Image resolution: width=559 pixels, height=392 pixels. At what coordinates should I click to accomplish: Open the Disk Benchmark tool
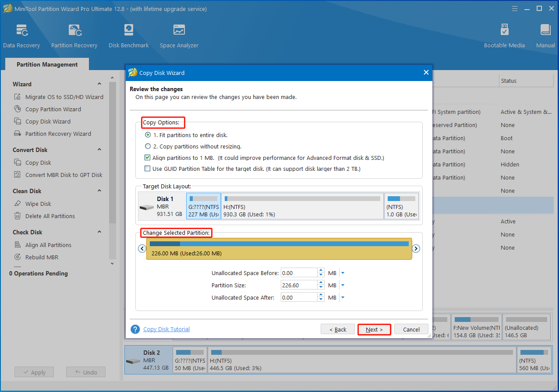[x=128, y=36]
